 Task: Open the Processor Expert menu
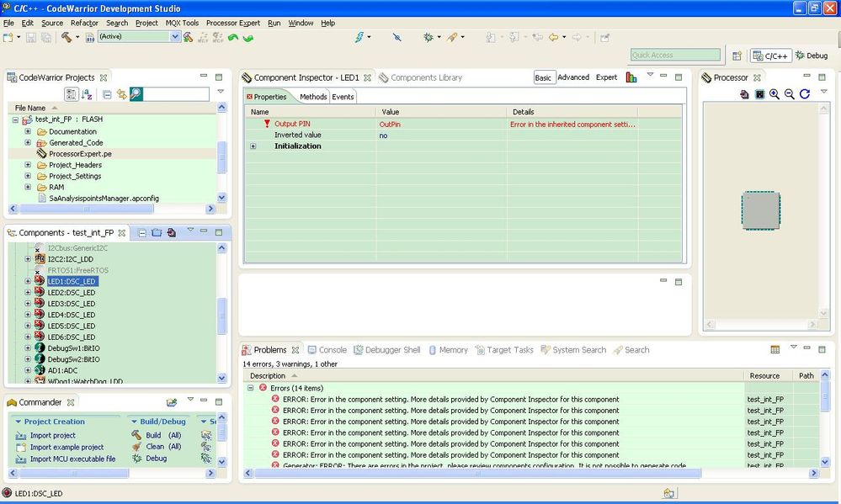[233, 23]
